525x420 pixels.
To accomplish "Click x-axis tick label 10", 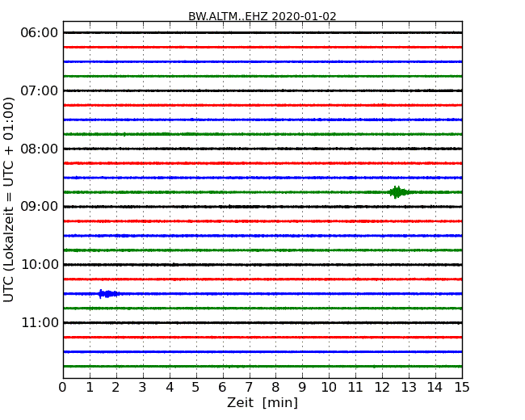I will tap(329, 388).
